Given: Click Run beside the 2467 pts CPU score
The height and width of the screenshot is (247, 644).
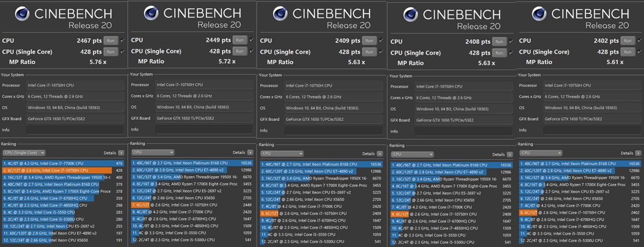Looking at the screenshot, I should (111, 41).
